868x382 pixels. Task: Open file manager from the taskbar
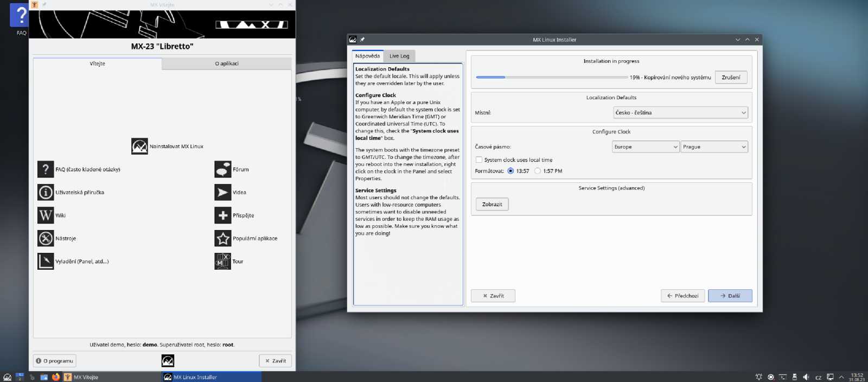click(44, 377)
